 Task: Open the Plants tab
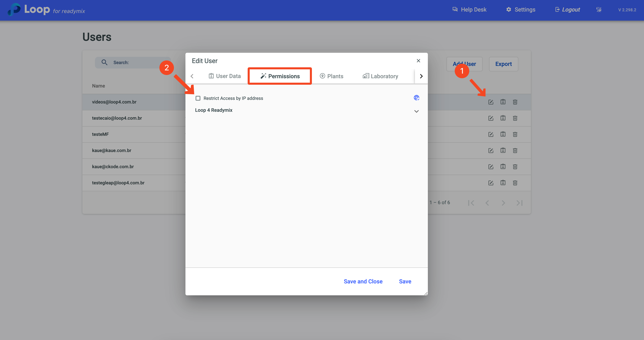click(331, 76)
